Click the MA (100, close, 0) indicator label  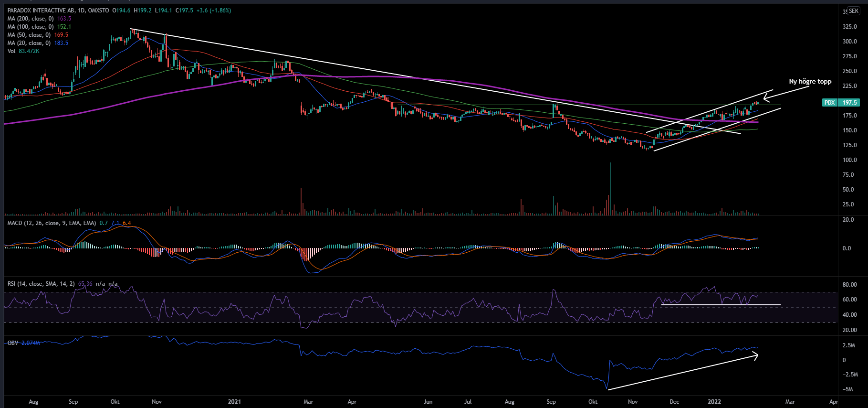[x=31, y=27]
